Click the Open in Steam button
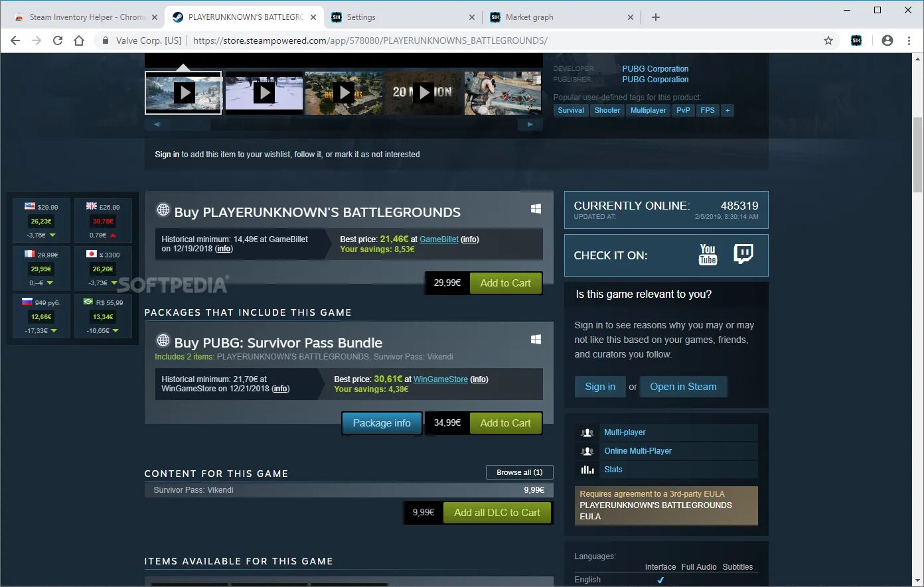This screenshot has height=587, width=924. pos(683,387)
